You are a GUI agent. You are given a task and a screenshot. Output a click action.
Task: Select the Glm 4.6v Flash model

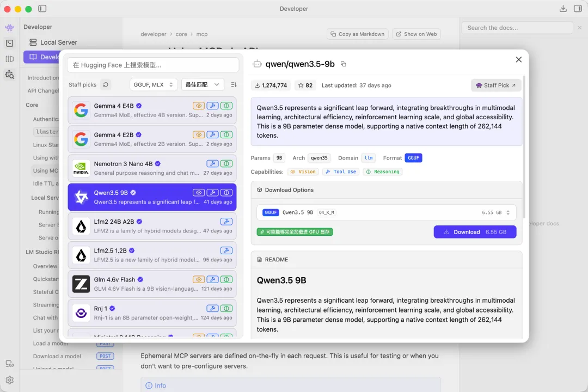tap(152, 284)
